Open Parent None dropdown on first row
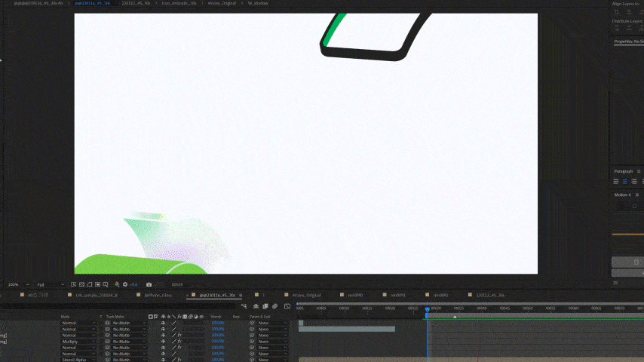 [272, 323]
